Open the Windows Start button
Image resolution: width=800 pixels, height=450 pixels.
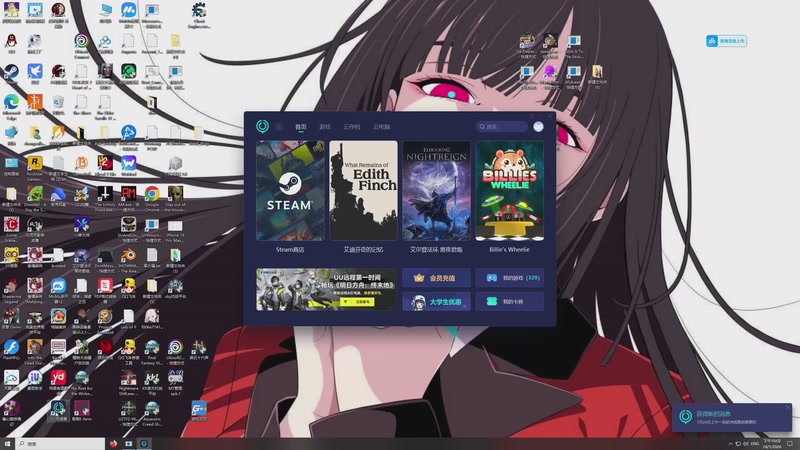[7, 444]
